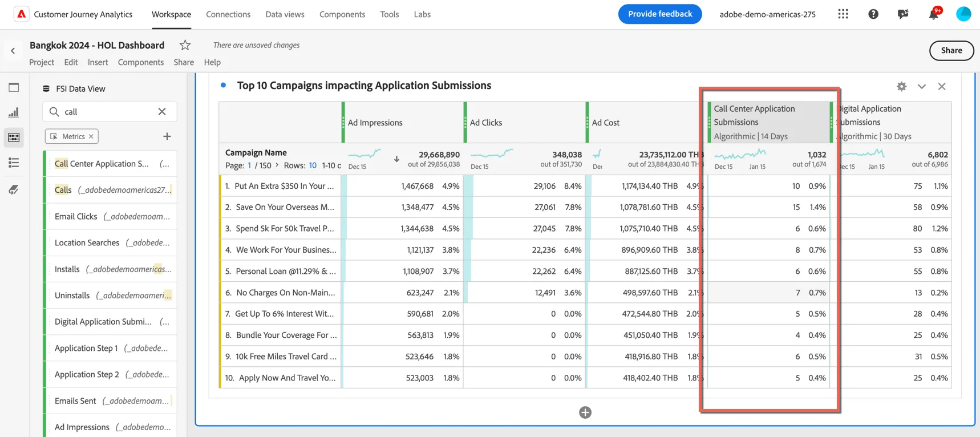The image size is (980, 437).
Task: Switch to the Data views tab
Action: point(285,14)
